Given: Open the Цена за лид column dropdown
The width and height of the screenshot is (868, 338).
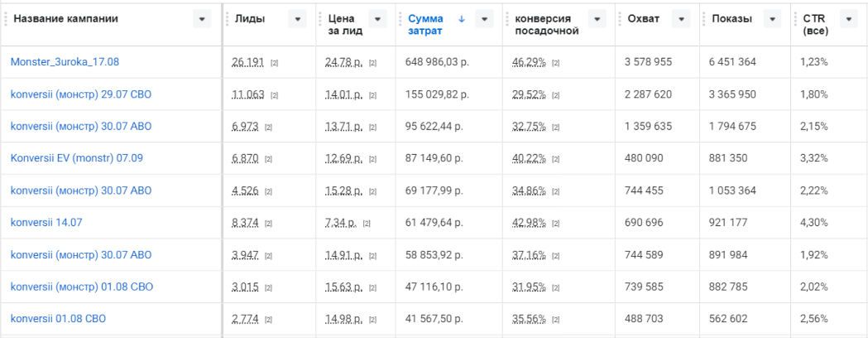Looking at the screenshot, I should 377,19.
